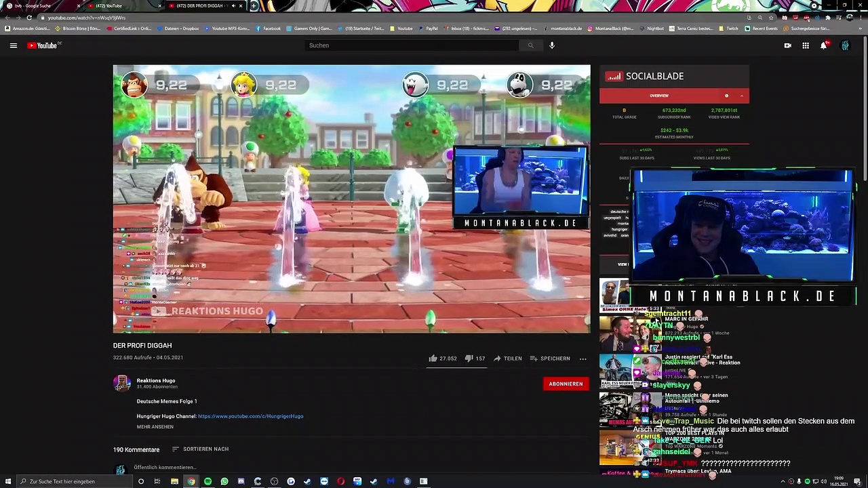Start voice search with the microphone icon

pyautogui.click(x=552, y=45)
